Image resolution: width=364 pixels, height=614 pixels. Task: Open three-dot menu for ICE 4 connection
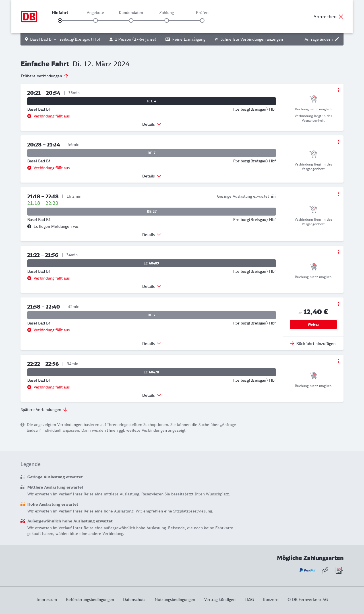[x=338, y=90]
